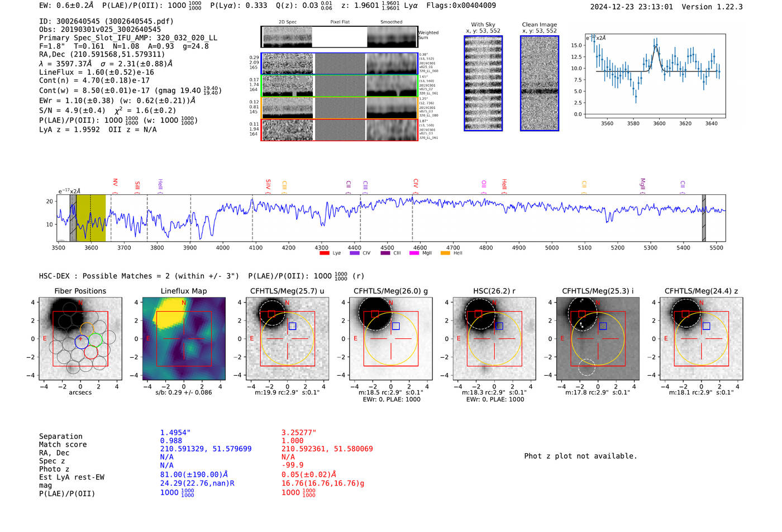Viewport: 782px width, 532px height.
Task: Click the HeII orange legend swatch
Action: (445, 253)
